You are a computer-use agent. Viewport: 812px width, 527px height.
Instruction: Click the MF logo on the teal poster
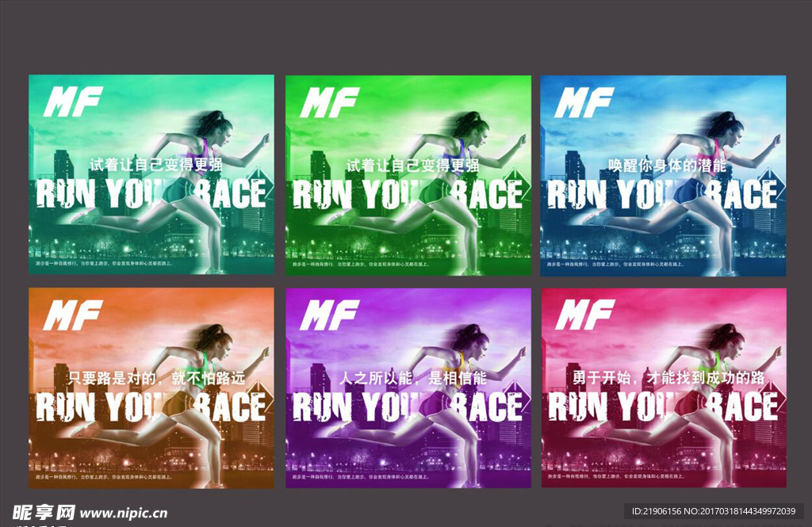[x=73, y=102]
